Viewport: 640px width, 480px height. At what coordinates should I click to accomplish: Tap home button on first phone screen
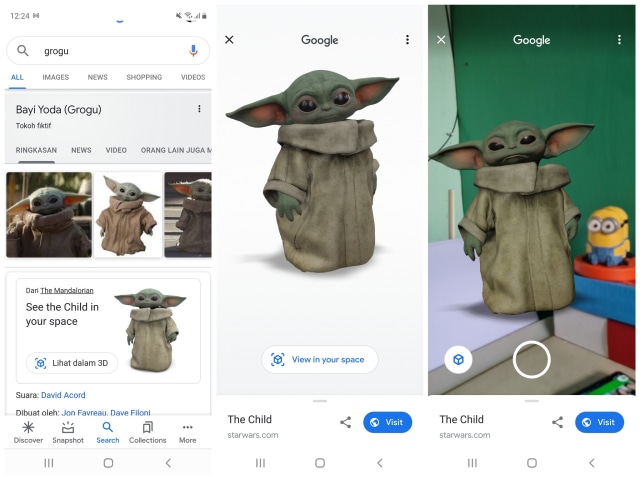[108, 463]
